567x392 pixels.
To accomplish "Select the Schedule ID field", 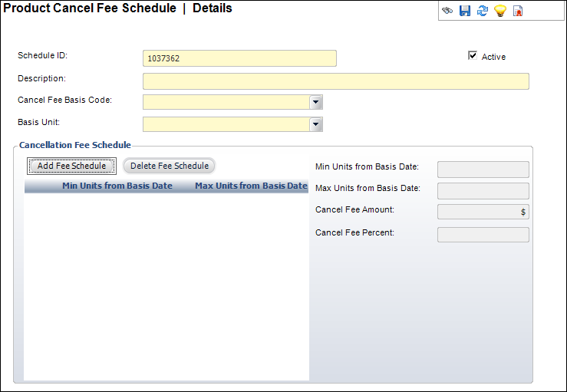I will (239, 58).
